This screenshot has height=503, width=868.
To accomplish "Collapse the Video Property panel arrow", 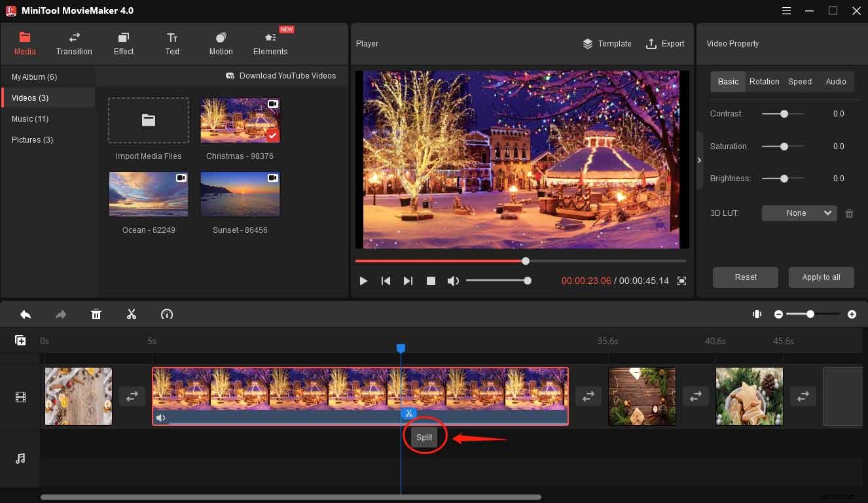I will 699,160.
